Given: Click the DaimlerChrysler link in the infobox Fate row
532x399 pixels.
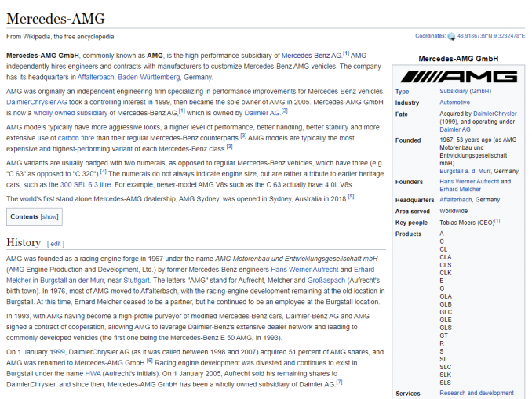Looking at the screenshot, I should click(x=495, y=114).
